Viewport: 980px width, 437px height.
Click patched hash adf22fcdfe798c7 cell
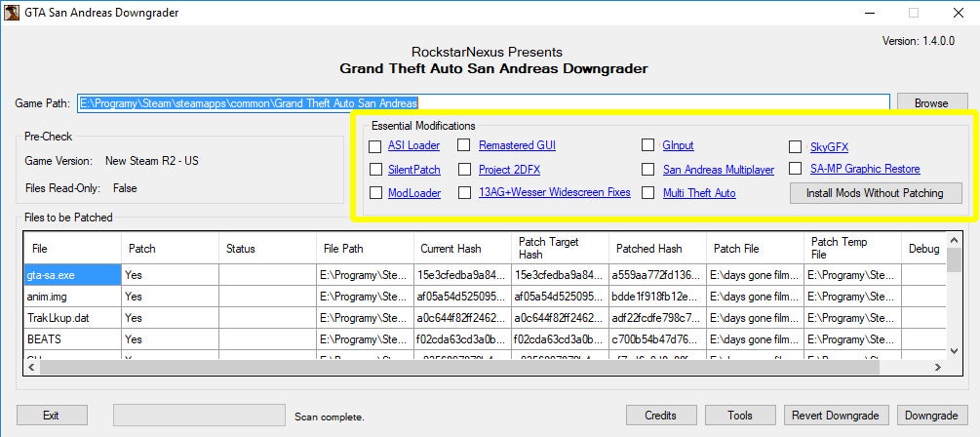point(657,318)
